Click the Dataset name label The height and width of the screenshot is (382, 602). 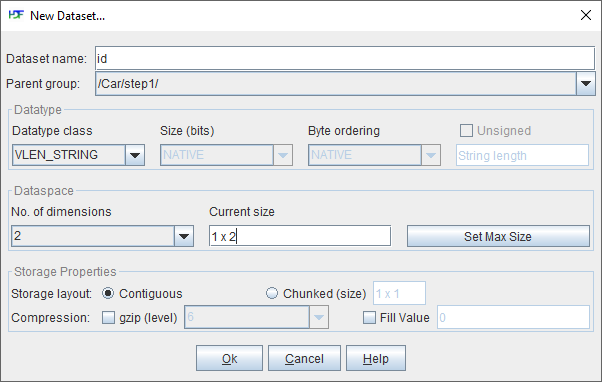46,59
